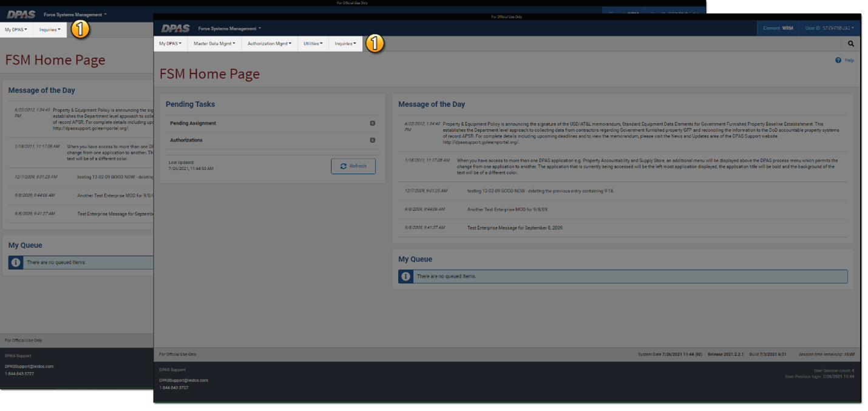868x411 pixels.
Task: Click Build 7/3/2021 6:31 in the status bar
Action: pos(768,354)
